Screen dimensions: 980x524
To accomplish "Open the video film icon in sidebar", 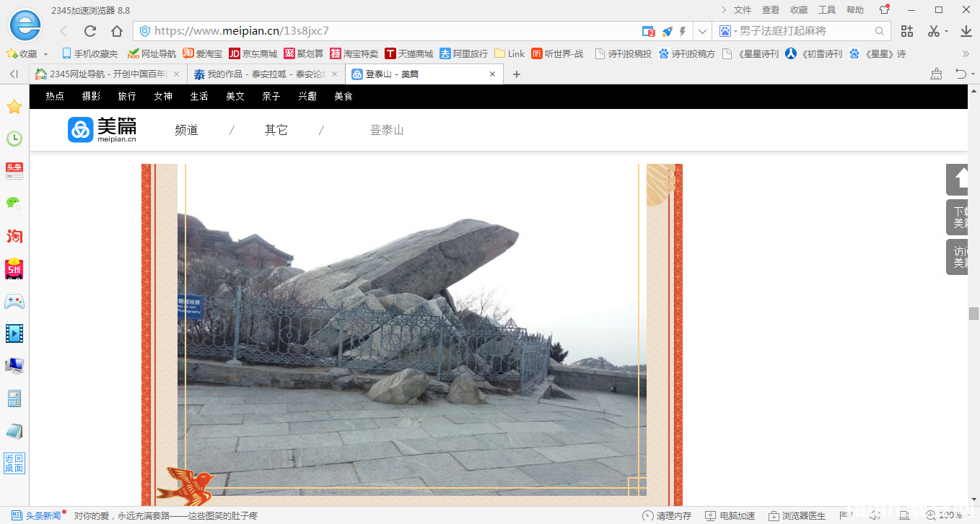I will (x=14, y=333).
